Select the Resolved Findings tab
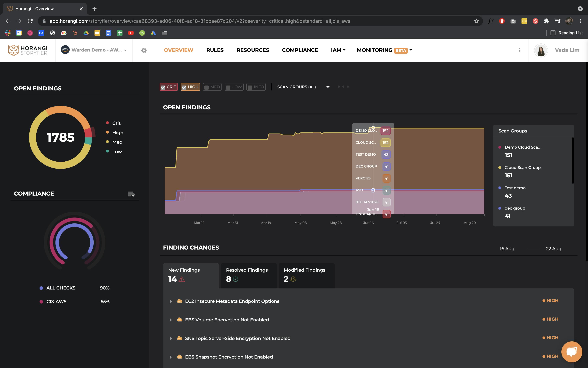 click(249, 276)
